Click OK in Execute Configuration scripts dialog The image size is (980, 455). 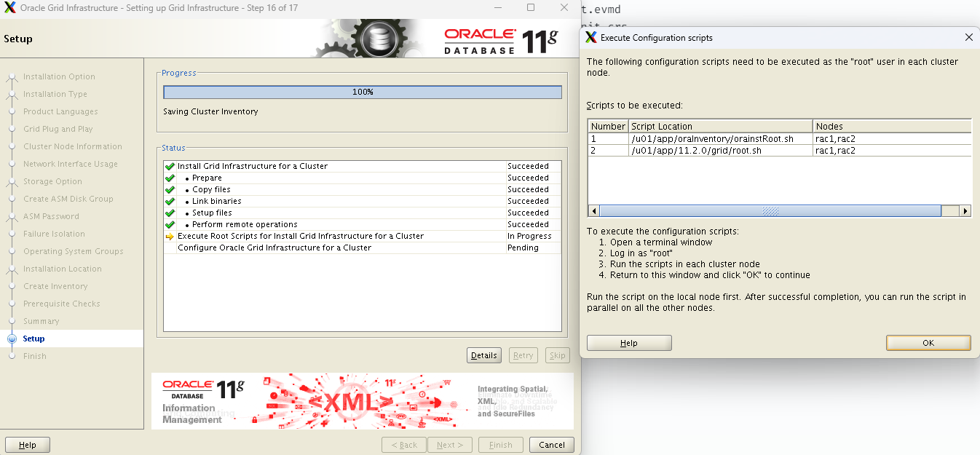[x=928, y=343]
